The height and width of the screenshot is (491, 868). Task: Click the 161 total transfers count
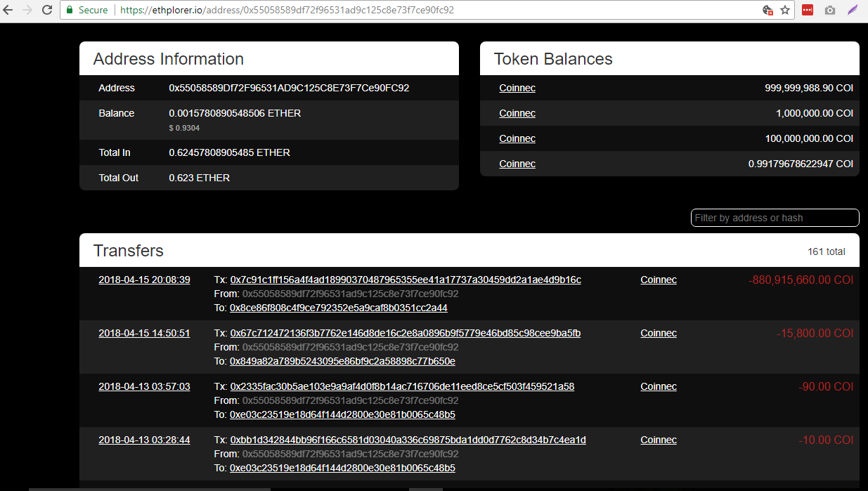pyautogui.click(x=827, y=251)
